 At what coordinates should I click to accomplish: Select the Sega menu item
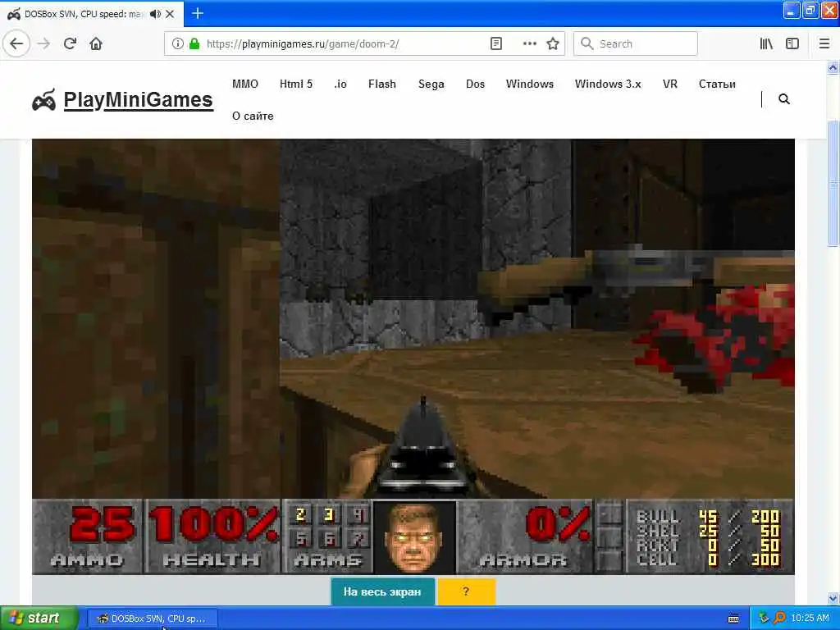click(431, 84)
